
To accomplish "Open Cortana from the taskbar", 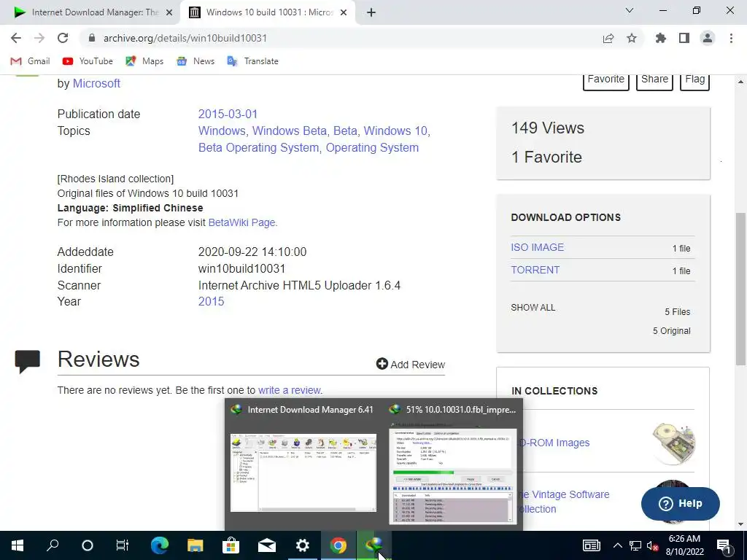I will click(x=88, y=545).
